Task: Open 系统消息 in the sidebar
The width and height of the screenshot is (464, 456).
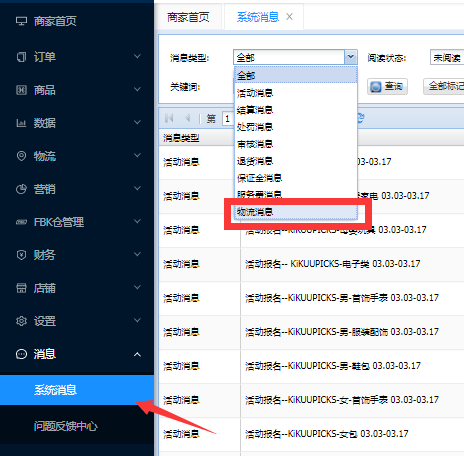Action: click(x=77, y=390)
